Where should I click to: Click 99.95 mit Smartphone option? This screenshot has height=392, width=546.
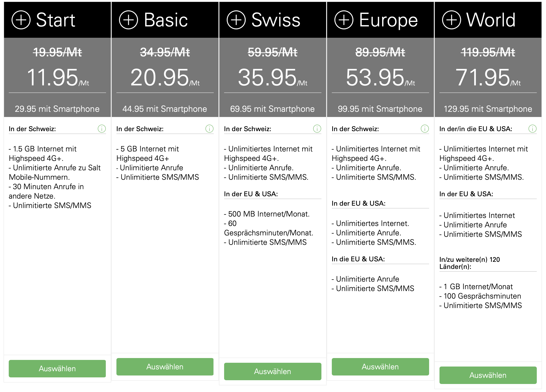coord(380,109)
